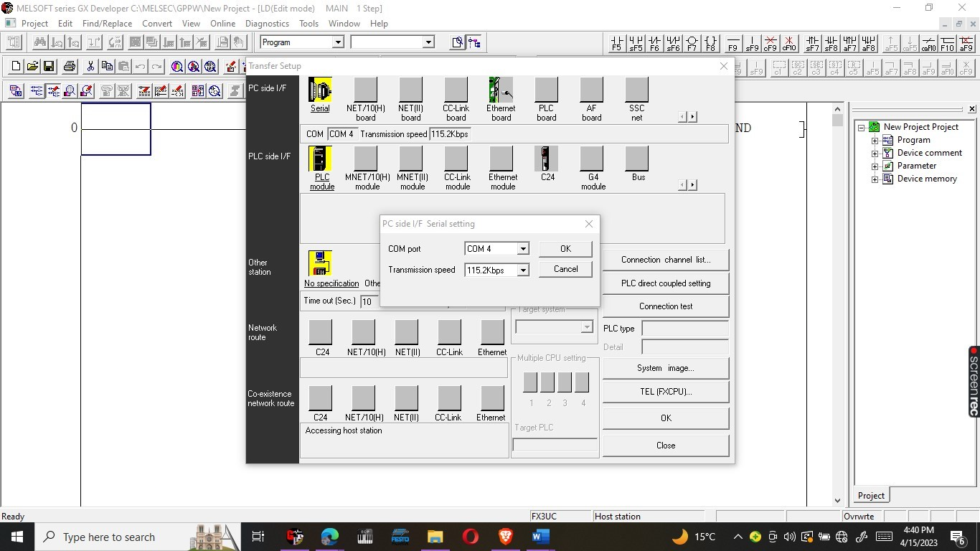Viewport: 980px width, 551px height.
Task: Select the PLC module icon
Action: coord(320,159)
